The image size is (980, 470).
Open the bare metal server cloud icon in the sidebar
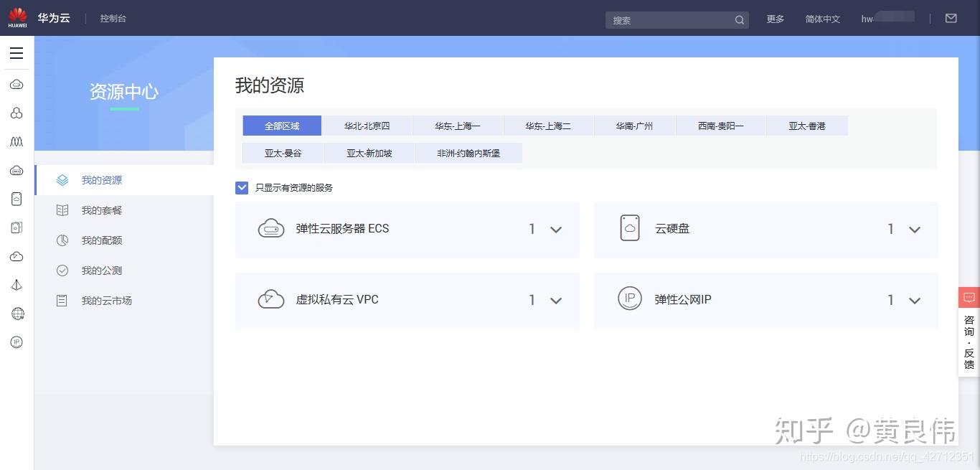[17, 170]
